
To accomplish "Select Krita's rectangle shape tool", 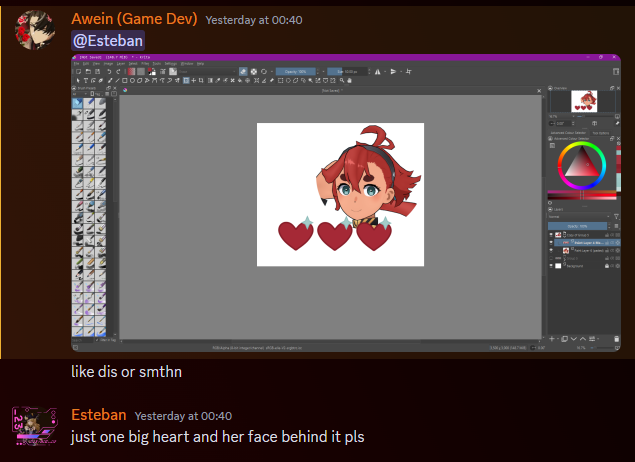I will (x=125, y=81).
